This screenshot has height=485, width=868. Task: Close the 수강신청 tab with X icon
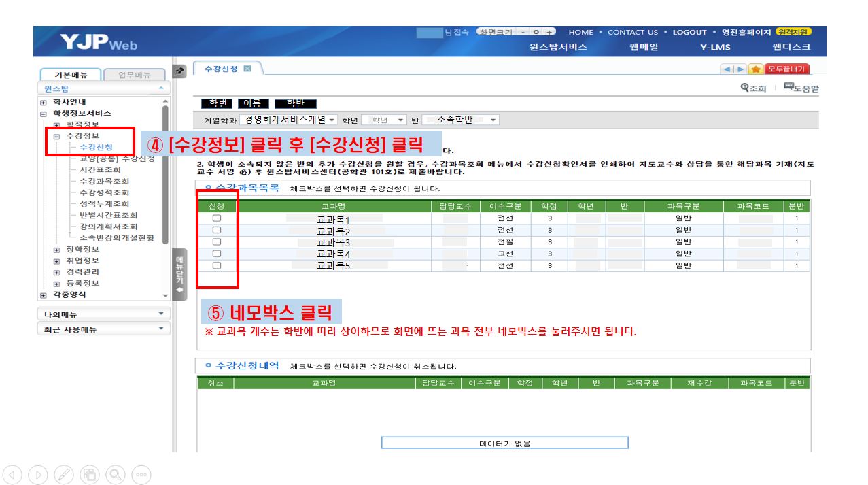tap(247, 69)
